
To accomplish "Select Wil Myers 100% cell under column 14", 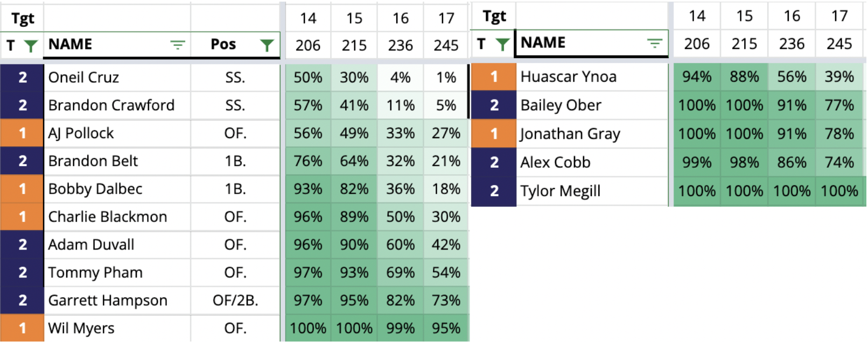I will point(308,329).
